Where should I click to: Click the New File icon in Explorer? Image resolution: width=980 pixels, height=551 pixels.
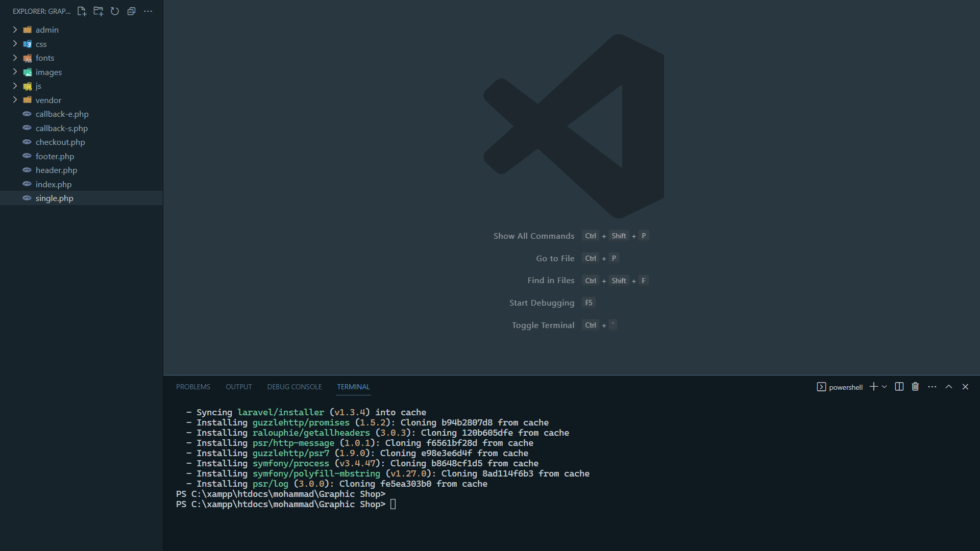(x=82, y=11)
